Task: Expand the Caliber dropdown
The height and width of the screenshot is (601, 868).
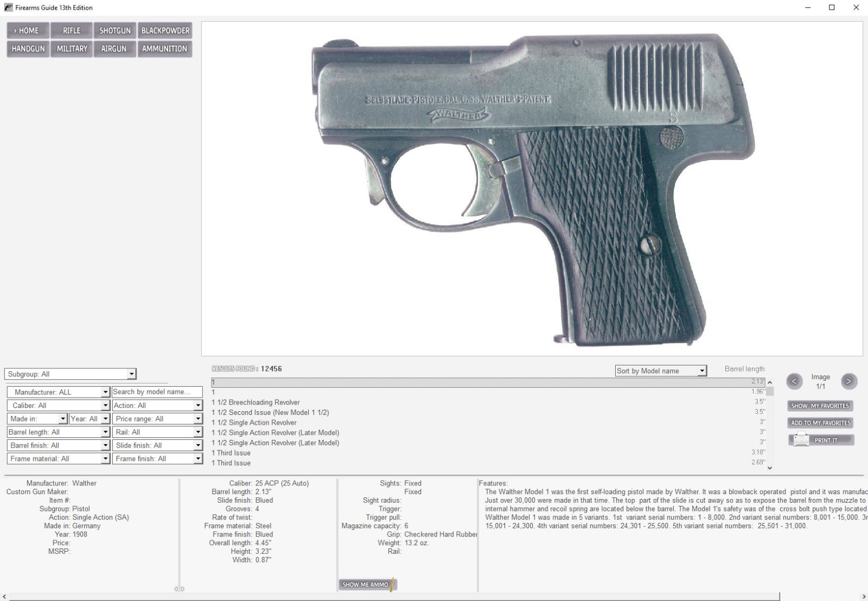Action: pos(105,406)
